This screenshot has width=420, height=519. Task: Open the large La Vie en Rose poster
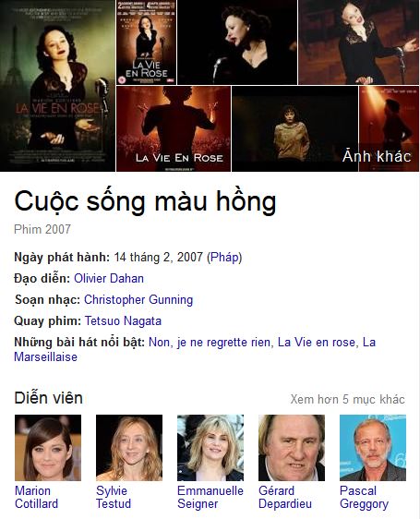click(57, 85)
